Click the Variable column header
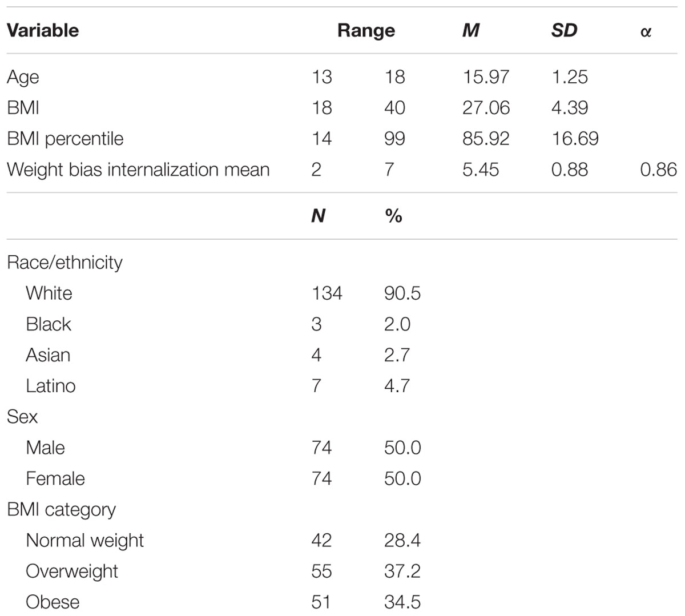The height and width of the screenshot is (616, 685). point(43,30)
